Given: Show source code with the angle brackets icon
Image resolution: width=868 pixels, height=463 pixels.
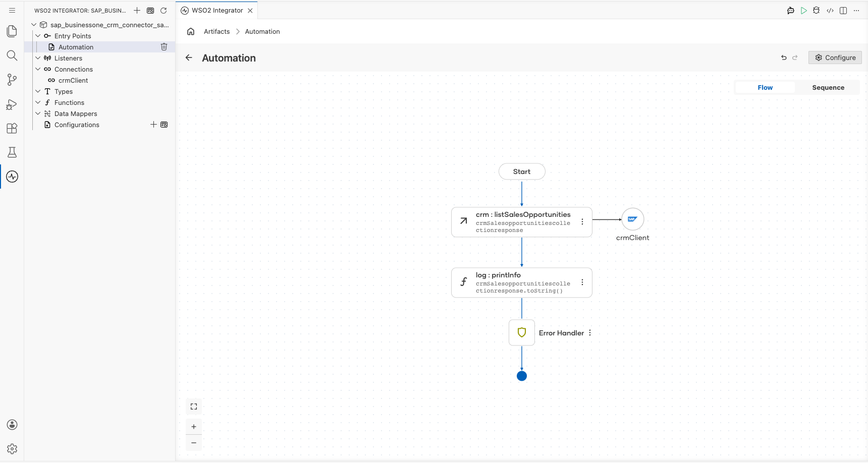Looking at the screenshot, I should (830, 10).
